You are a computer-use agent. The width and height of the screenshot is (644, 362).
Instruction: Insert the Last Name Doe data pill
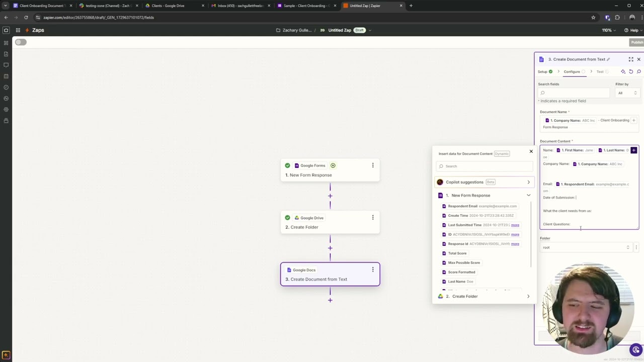457,282
